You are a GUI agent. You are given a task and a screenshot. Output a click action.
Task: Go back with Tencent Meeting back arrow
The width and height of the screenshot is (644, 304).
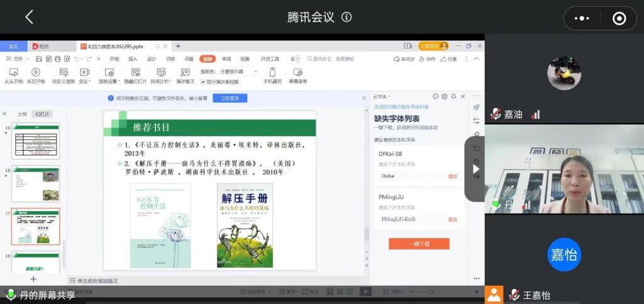(29, 17)
